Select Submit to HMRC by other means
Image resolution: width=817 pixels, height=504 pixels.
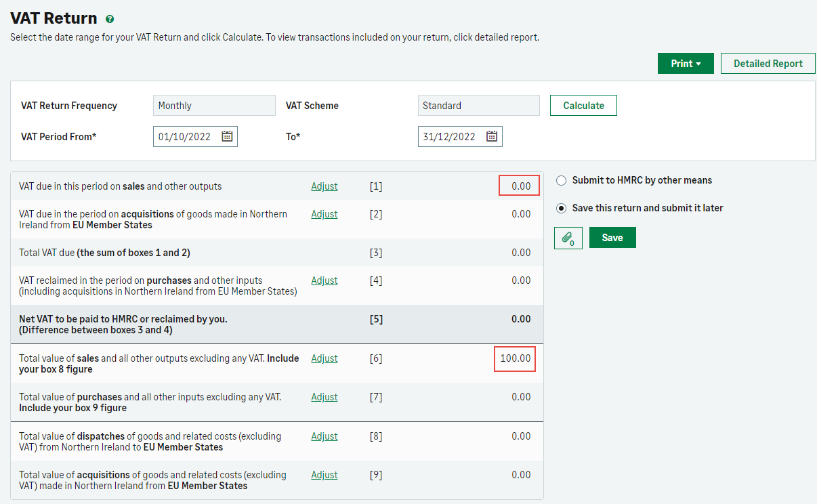(561, 181)
